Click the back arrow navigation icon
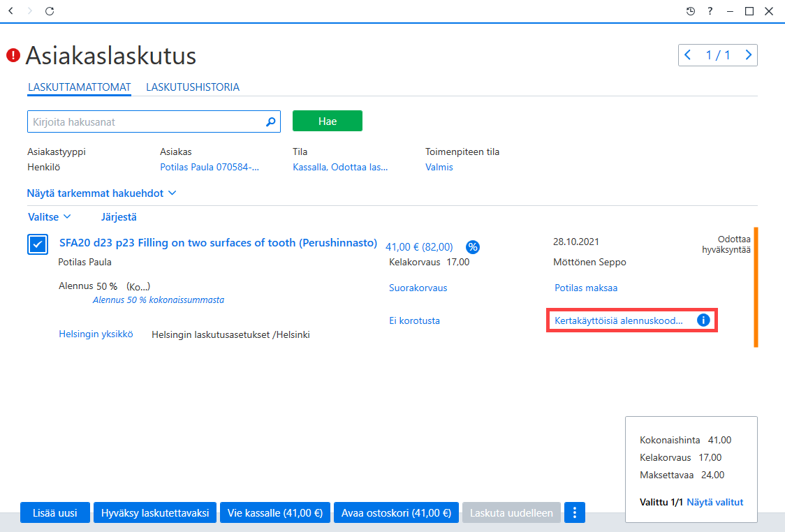Image resolution: width=785 pixels, height=532 pixels. tap(11, 10)
